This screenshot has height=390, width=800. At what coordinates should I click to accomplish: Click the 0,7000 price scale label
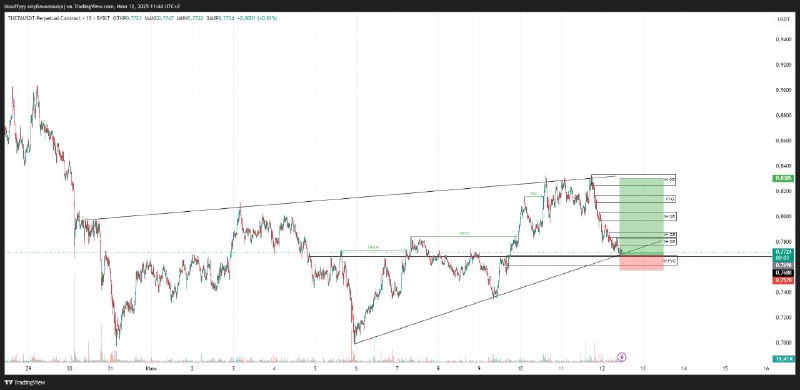pyautogui.click(x=783, y=343)
